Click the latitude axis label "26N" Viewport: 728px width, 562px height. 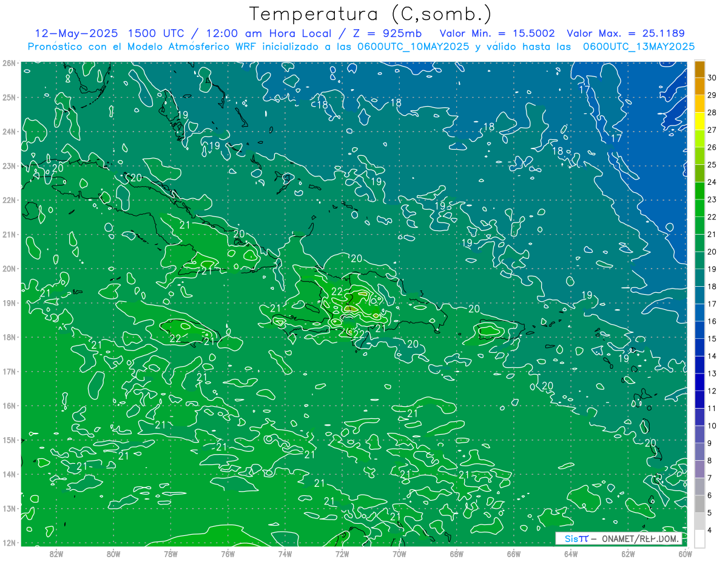pyautogui.click(x=8, y=63)
